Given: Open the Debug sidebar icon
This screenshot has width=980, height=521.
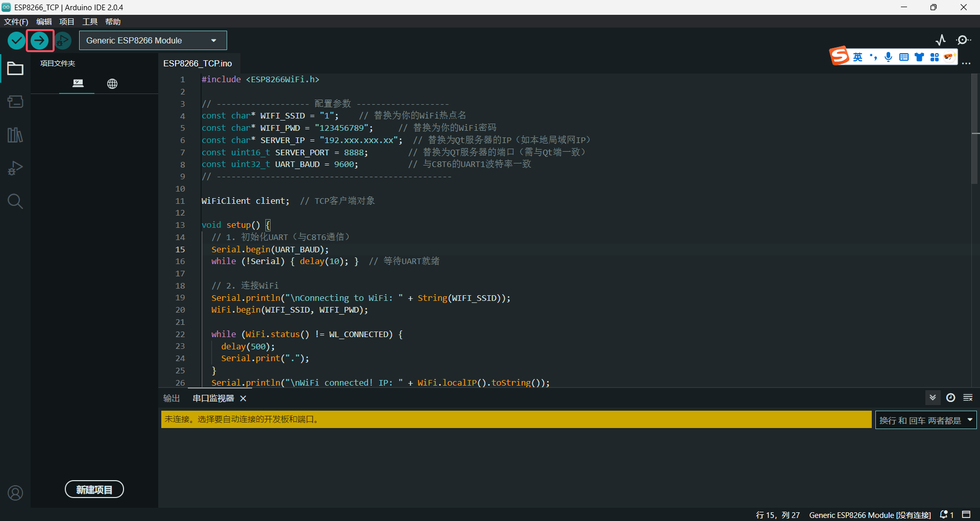Looking at the screenshot, I should tap(15, 168).
